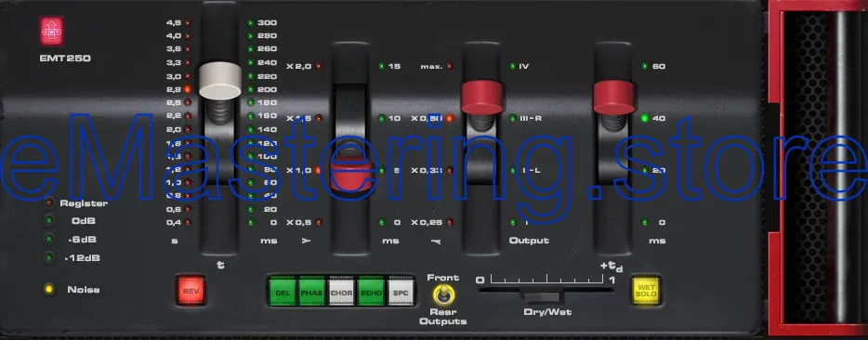Click the 0,6 seconds scale value
Viewport: 868px width, 340px height.
pyautogui.click(x=173, y=209)
